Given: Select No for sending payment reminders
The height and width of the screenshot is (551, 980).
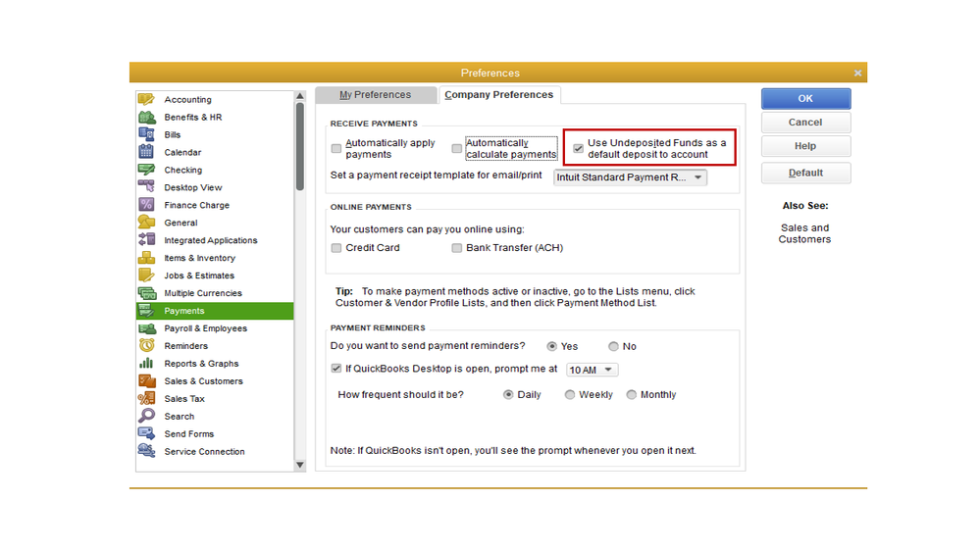Looking at the screenshot, I should click(613, 346).
